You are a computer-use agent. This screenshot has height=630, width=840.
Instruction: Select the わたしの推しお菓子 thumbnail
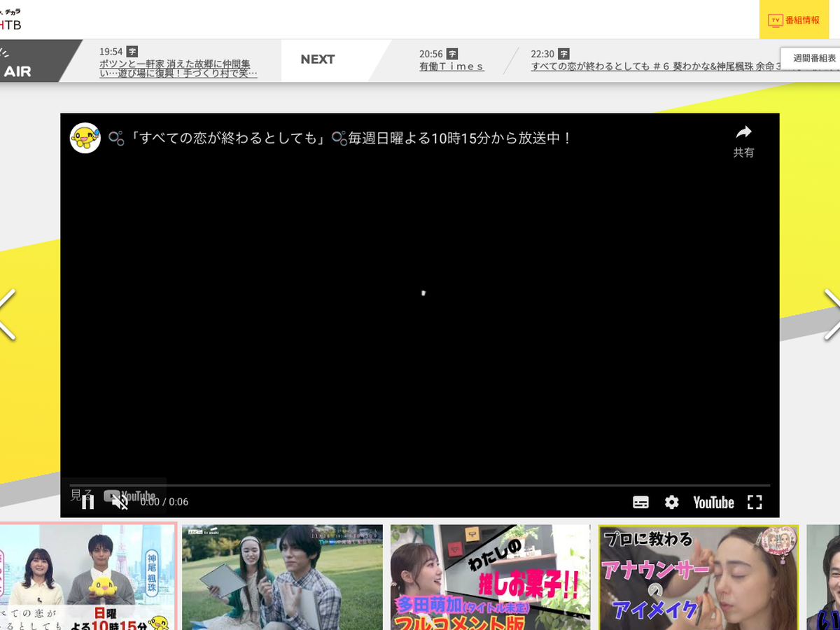[x=490, y=577]
